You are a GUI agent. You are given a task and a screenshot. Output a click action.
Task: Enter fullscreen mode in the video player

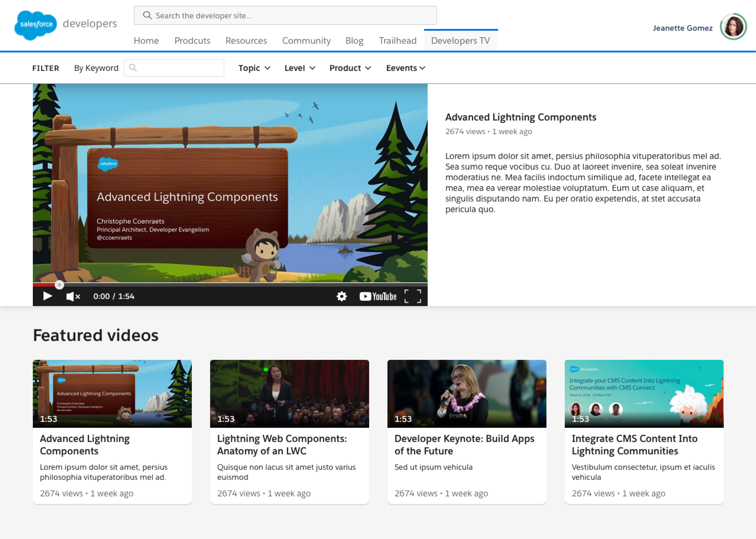413,296
